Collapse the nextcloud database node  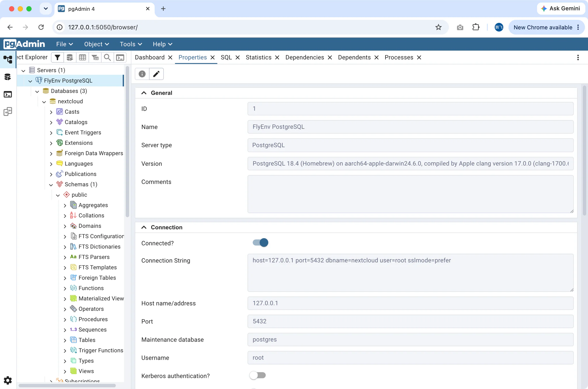tap(44, 102)
